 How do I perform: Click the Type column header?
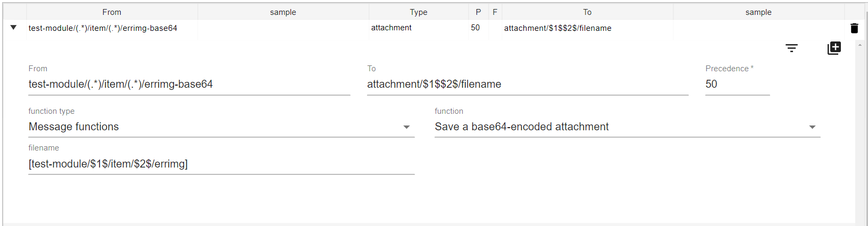point(418,12)
